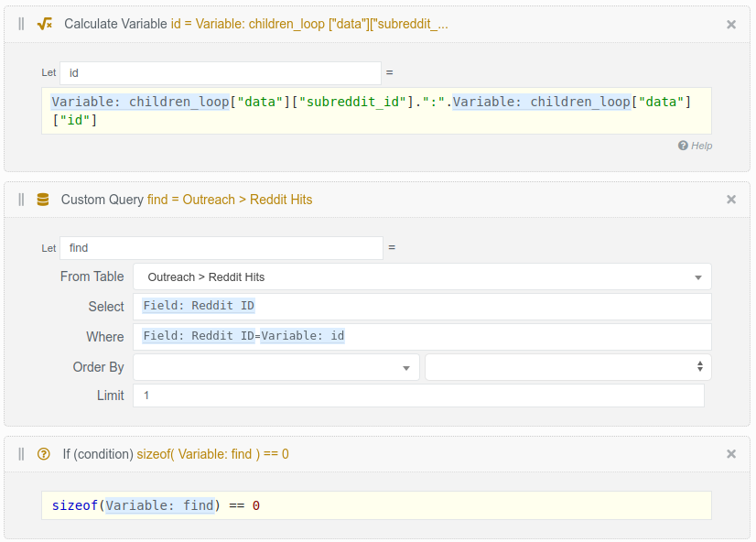The width and height of the screenshot is (756, 542).
Task: Collapse the Custom Query header title
Action: coord(187,200)
